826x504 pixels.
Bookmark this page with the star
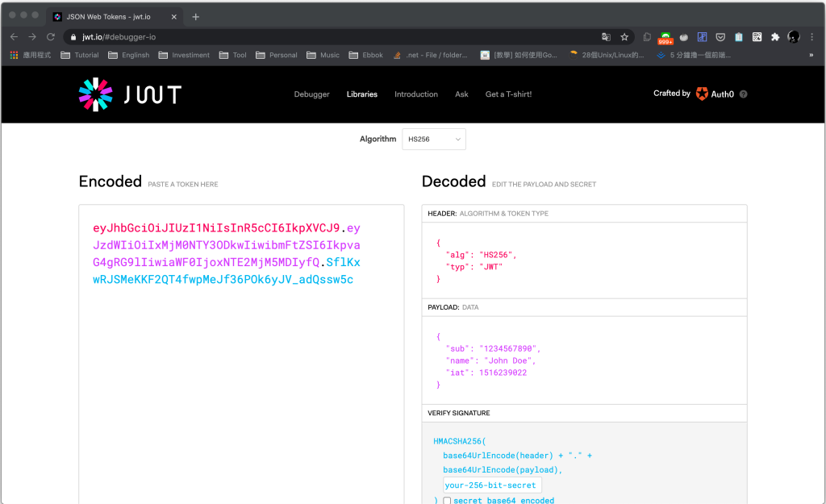pyautogui.click(x=624, y=37)
